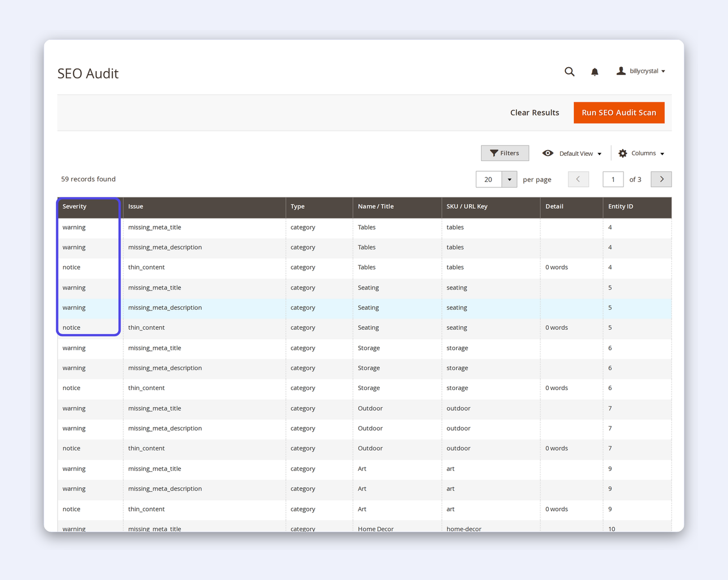This screenshot has height=580, width=728.
Task: Sort by the Detail column header
Action: tap(572, 207)
